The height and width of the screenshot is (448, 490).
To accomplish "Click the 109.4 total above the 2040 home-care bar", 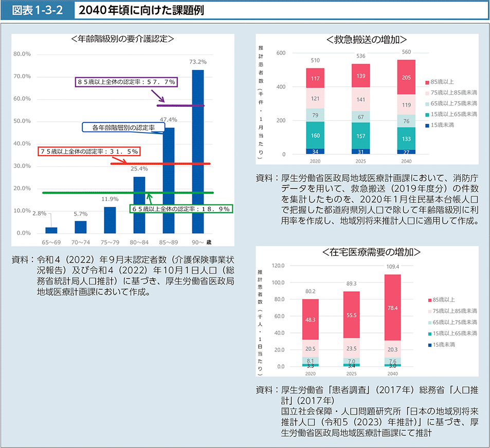I will click(x=392, y=267).
